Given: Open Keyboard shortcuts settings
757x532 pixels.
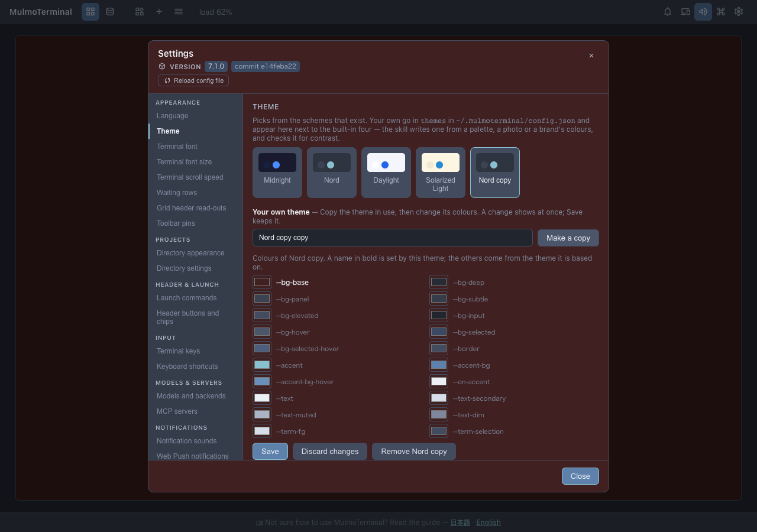Looking at the screenshot, I should 195,366.
